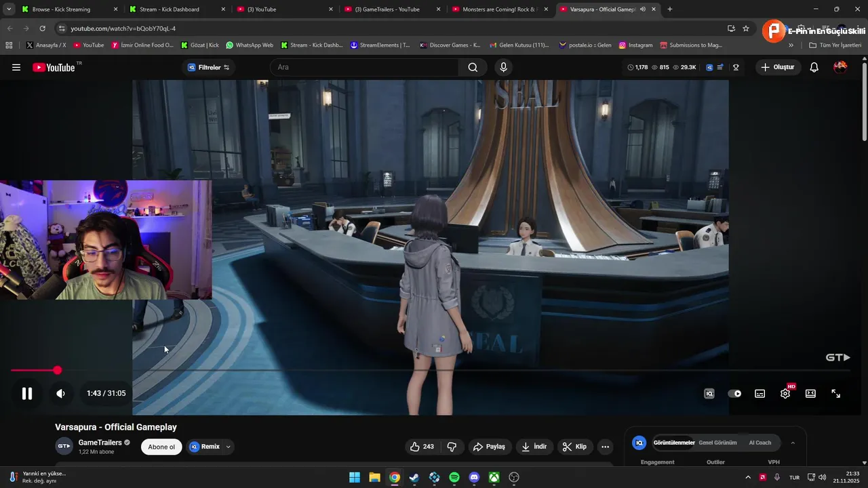868x488 pixels.
Task: Focus the Ara search field
Action: point(364,67)
